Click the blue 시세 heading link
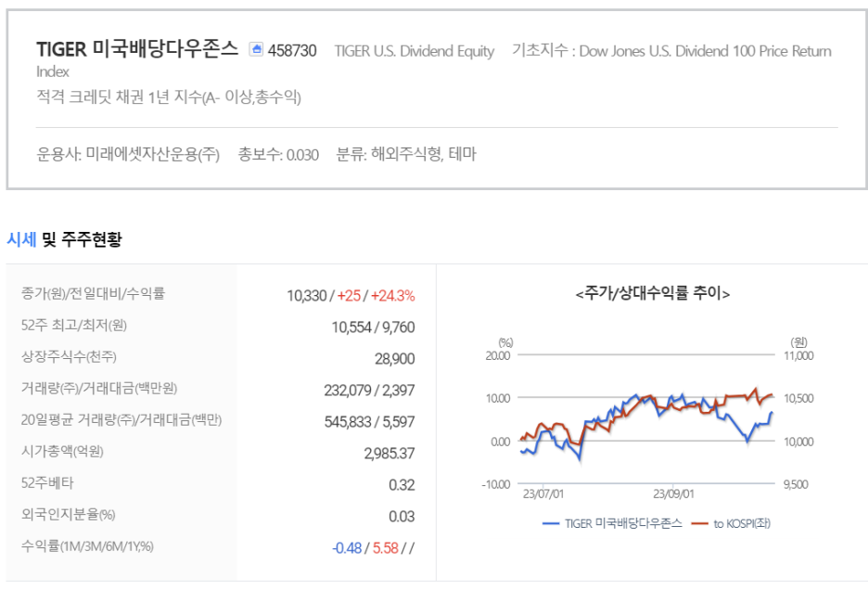868x590 pixels. point(21,240)
